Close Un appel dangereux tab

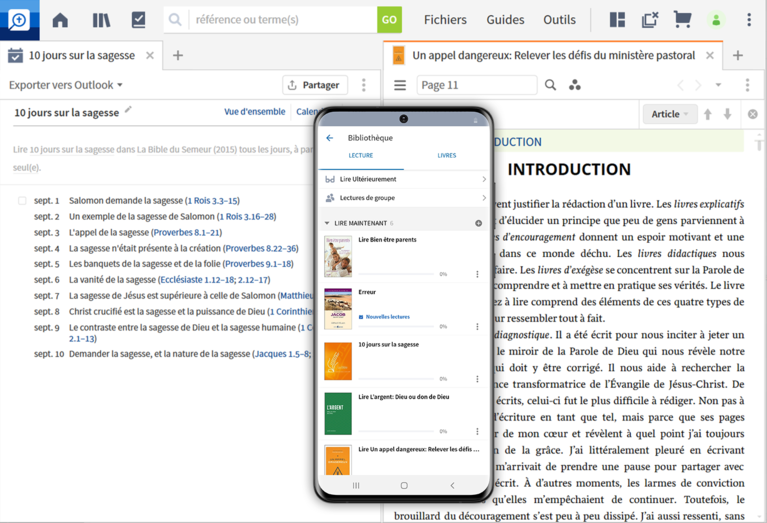[710, 55]
